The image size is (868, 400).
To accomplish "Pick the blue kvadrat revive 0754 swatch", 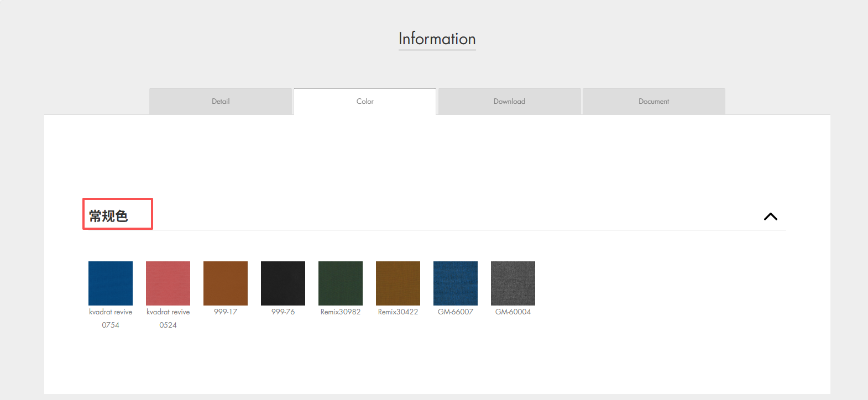I will 111,283.
